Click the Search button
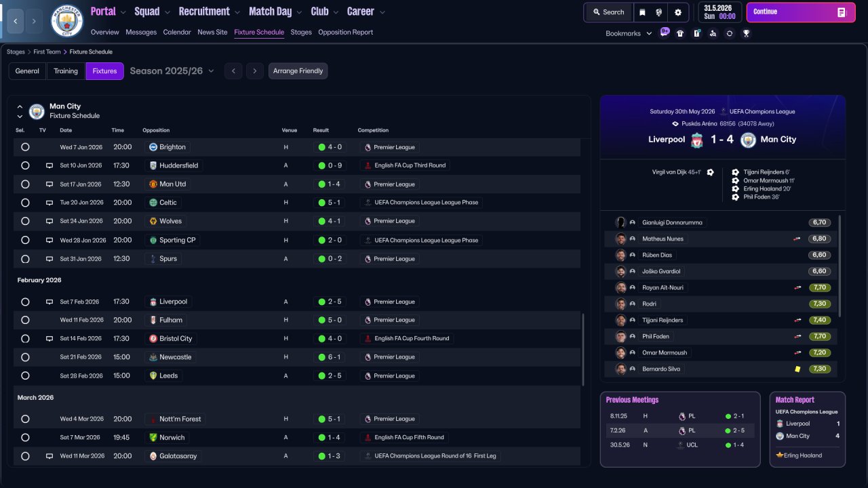 (608, 12)
